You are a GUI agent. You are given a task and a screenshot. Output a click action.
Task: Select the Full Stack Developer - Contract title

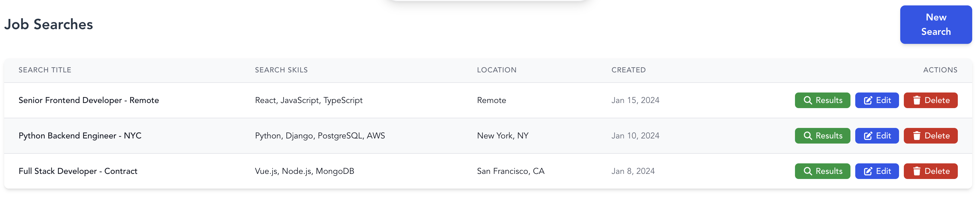click(78, 171)
